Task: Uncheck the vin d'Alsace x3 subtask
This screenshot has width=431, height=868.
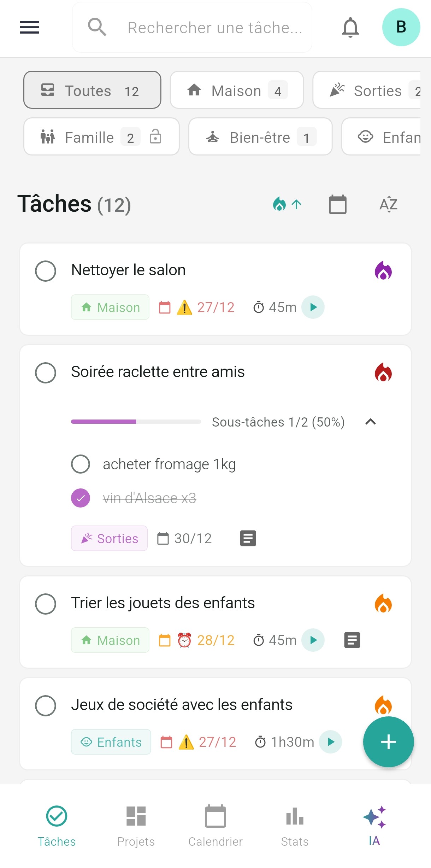Action: point(81,498)
